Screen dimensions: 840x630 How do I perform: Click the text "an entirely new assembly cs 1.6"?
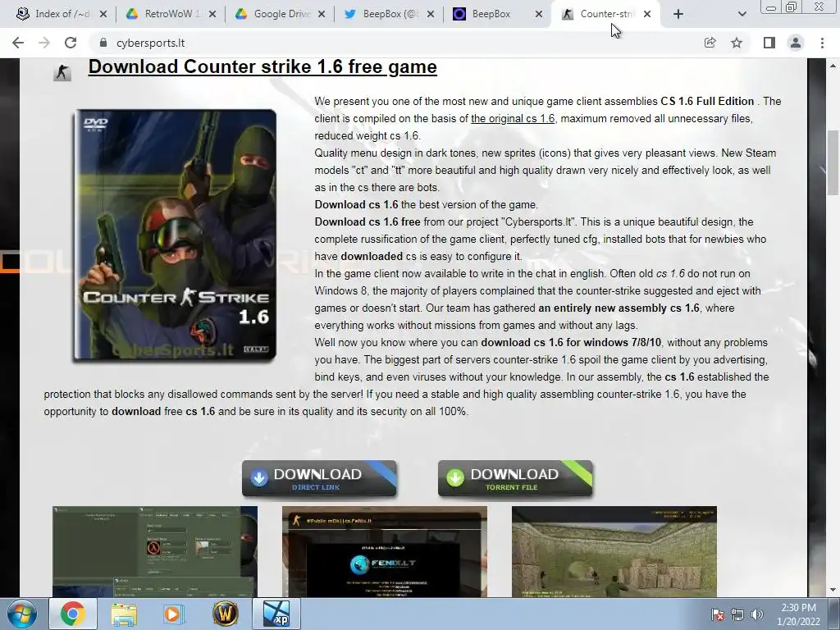tap(619, 308)
